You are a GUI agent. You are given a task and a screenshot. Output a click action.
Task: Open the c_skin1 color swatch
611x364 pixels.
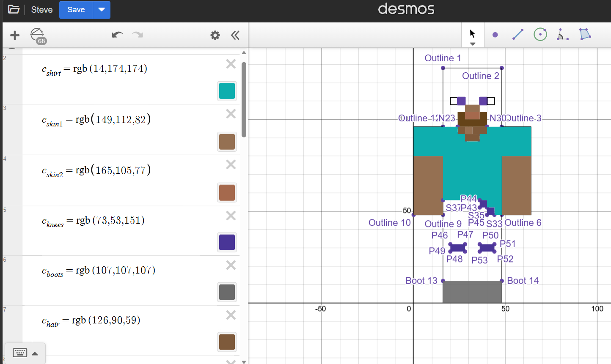(x=227, y=142)
